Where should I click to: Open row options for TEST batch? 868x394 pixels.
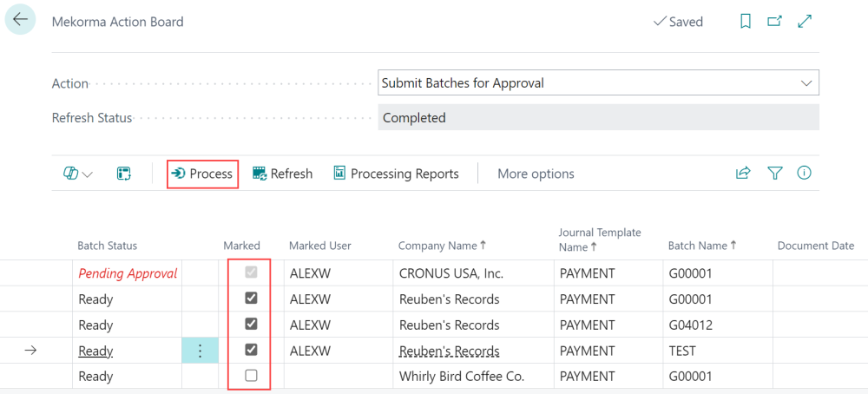click(201, 351)
